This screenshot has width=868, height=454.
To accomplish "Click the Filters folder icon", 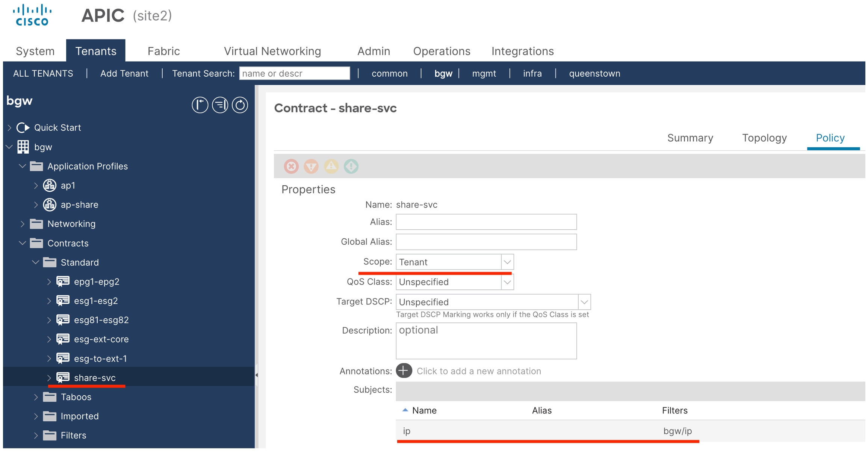I will click(50, 435).
